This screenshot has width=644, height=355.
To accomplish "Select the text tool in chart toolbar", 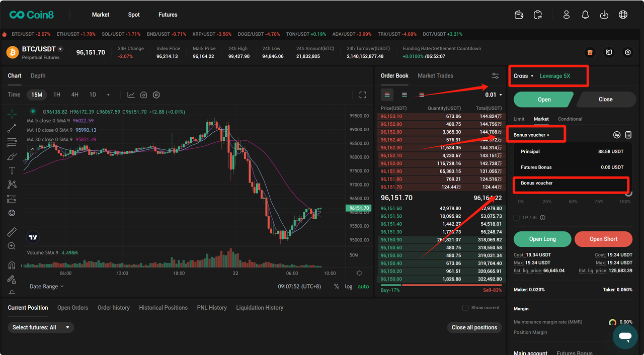I will coord(12,171).
